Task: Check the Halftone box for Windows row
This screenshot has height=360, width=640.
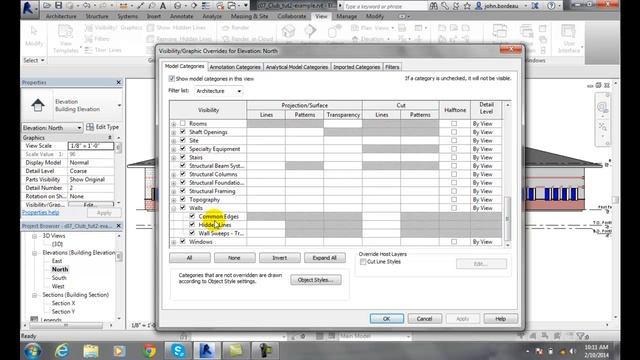Action: 454,242
